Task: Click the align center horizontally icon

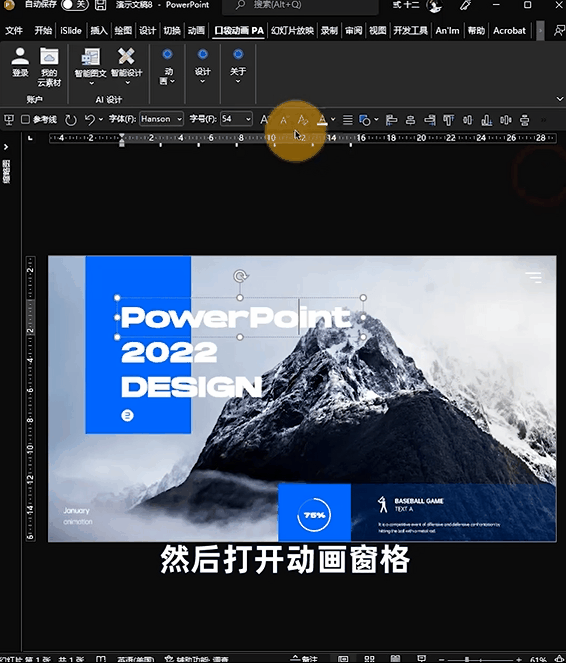Action: [x=410, y=121]
